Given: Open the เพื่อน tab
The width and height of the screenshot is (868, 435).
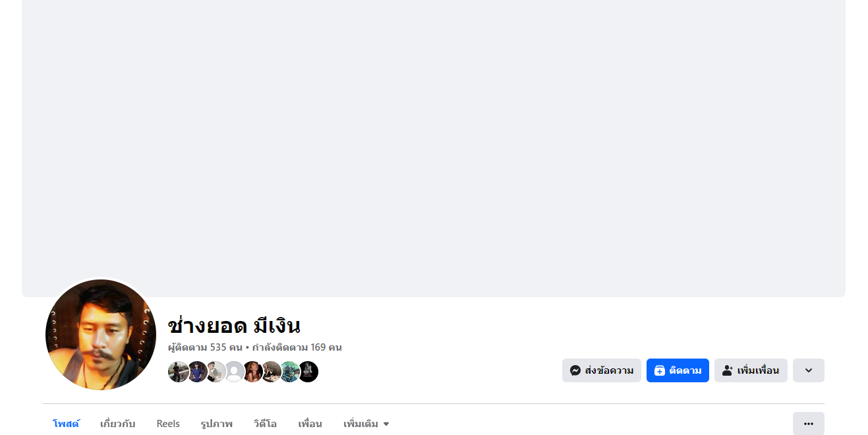Looking at the screenshot, I should 310,424.
